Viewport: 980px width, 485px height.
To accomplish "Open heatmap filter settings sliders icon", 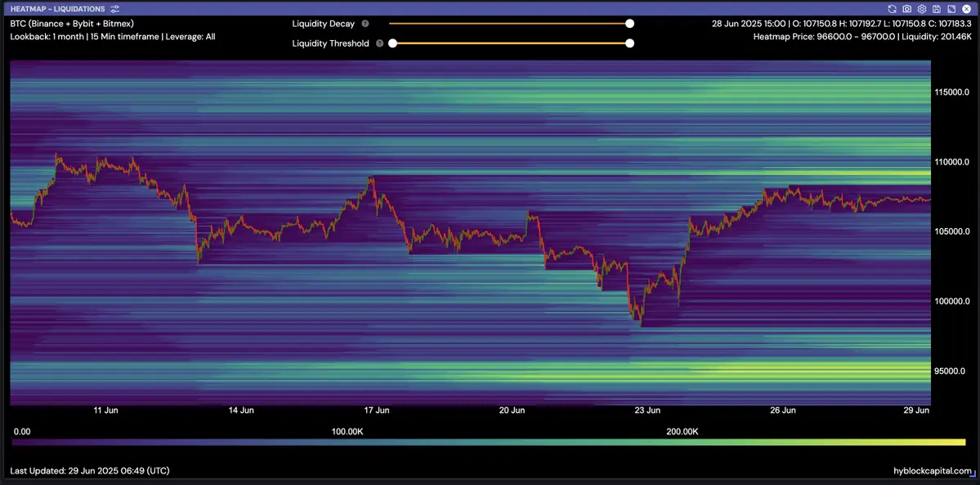I will pyautogui.click(x=114, y=9).
